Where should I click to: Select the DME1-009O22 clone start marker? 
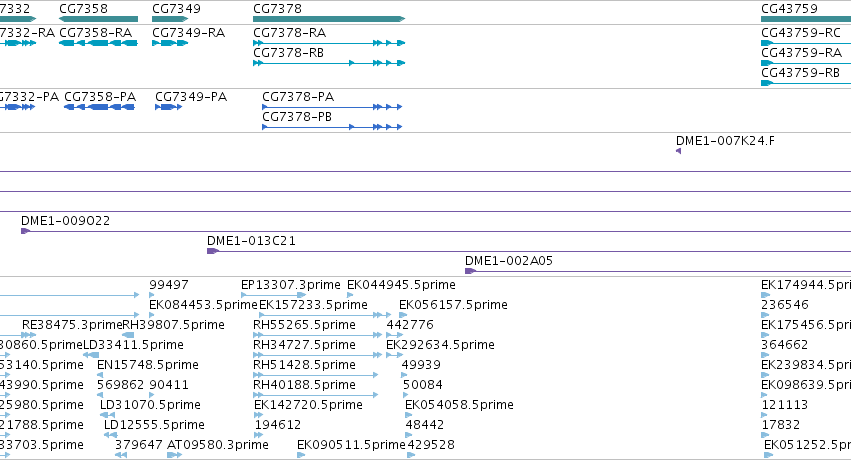point(26,231)
